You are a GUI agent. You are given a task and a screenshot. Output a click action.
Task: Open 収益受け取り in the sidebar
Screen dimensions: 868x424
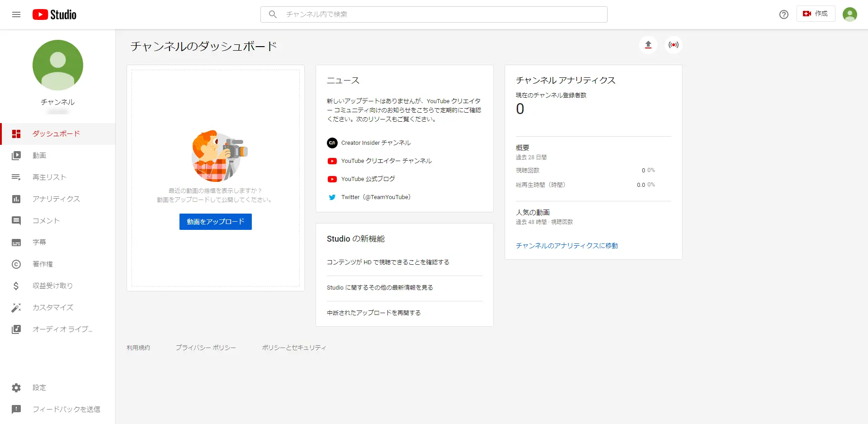coord(58,286)
